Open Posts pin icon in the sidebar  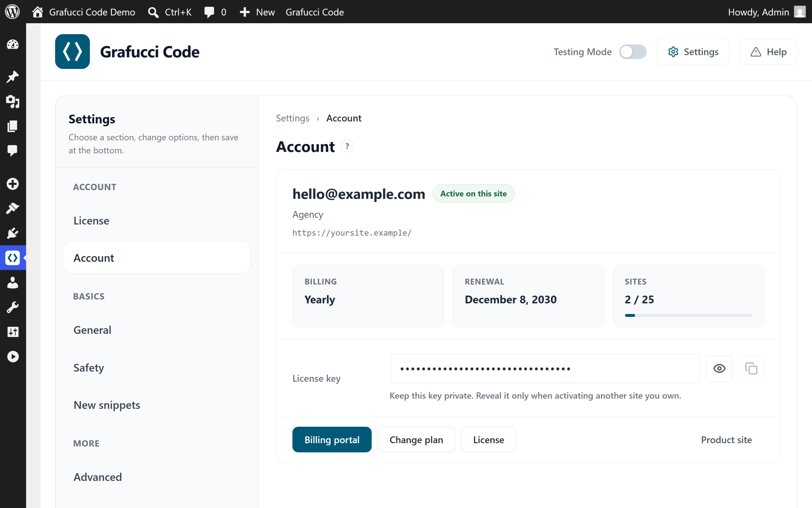point(13,77)
